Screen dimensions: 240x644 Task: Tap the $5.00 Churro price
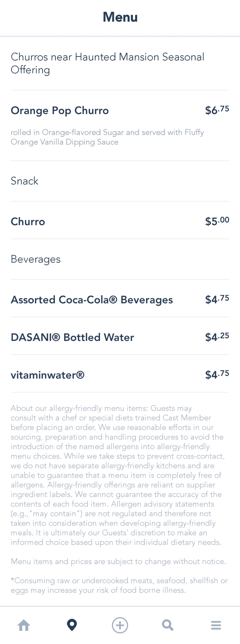pos(217,221)
